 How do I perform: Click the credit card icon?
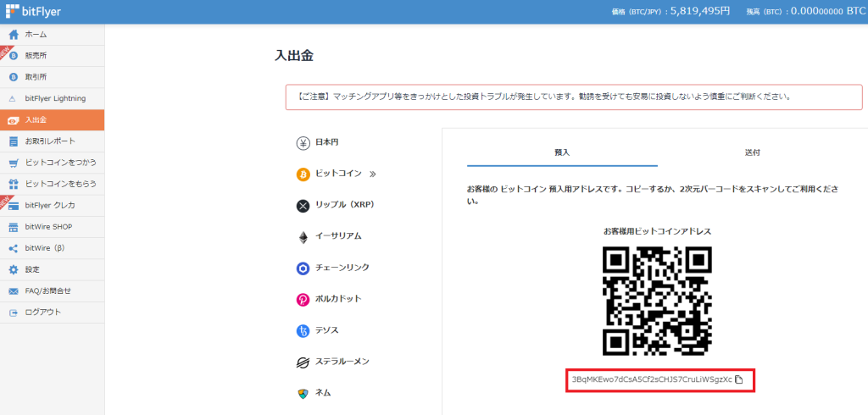14,205
